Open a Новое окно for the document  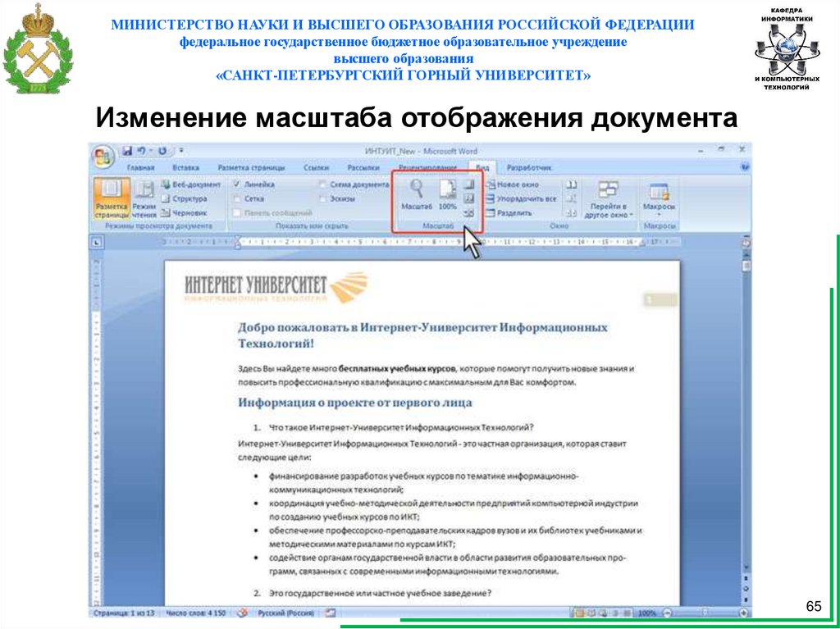point(513,185)
